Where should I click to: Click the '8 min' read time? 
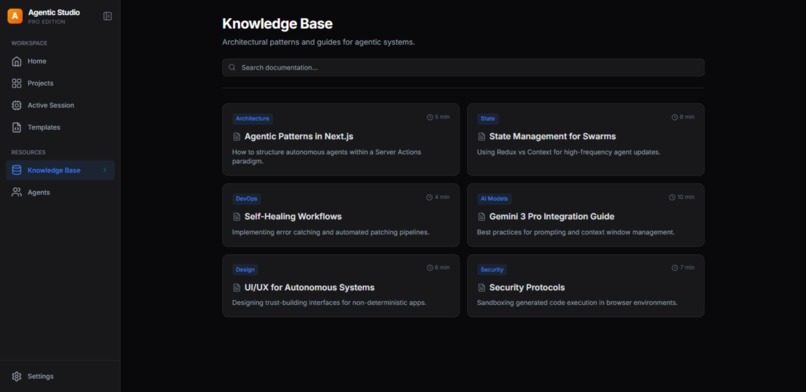pyautogui.click(x=687, y=117)
